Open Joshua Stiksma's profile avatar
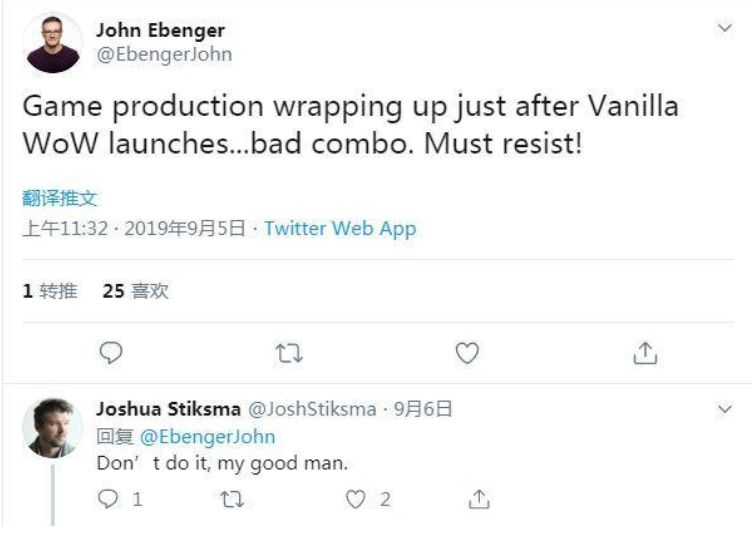Screen dimensions: 752x534 point(52,428)
